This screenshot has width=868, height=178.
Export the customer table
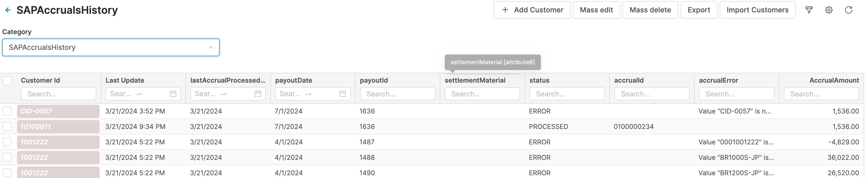(698, 10)
